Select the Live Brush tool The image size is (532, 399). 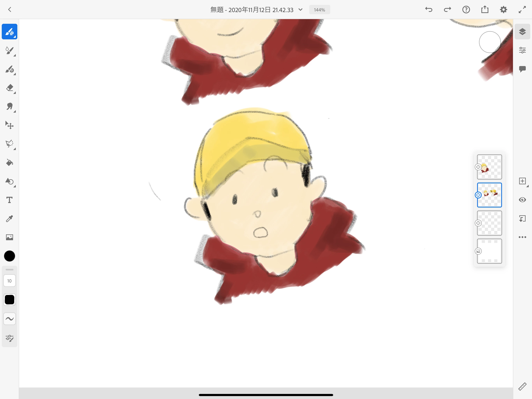click(9, 50)
